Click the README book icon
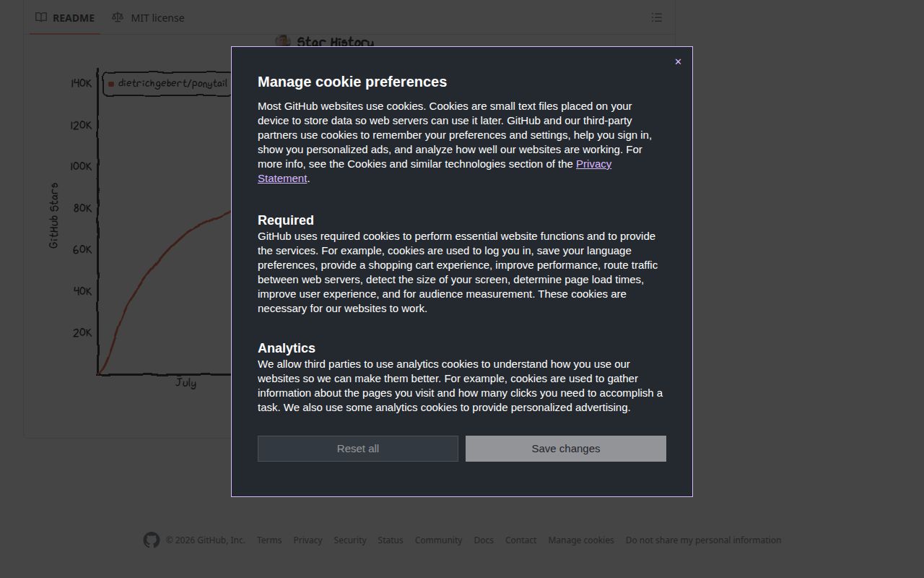This screenshot has height=578, width=924. point(41,17)
